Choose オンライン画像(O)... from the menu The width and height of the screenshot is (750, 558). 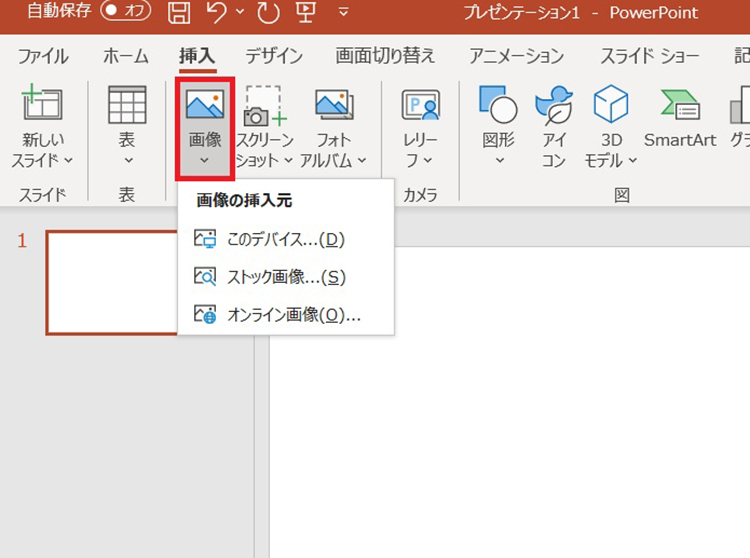coord(286,314)
